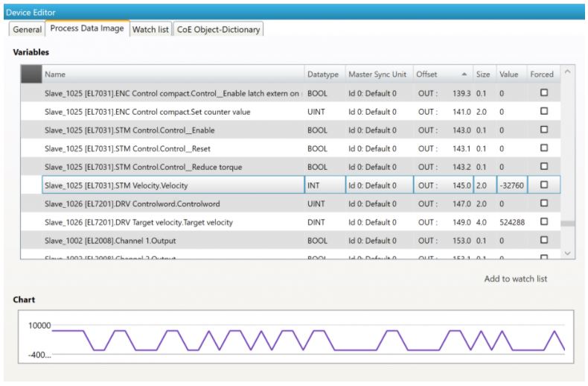Click the Offset column sort arrow
Image resolution: width=588 pixels, height=386 pixels.
point(464,75)
